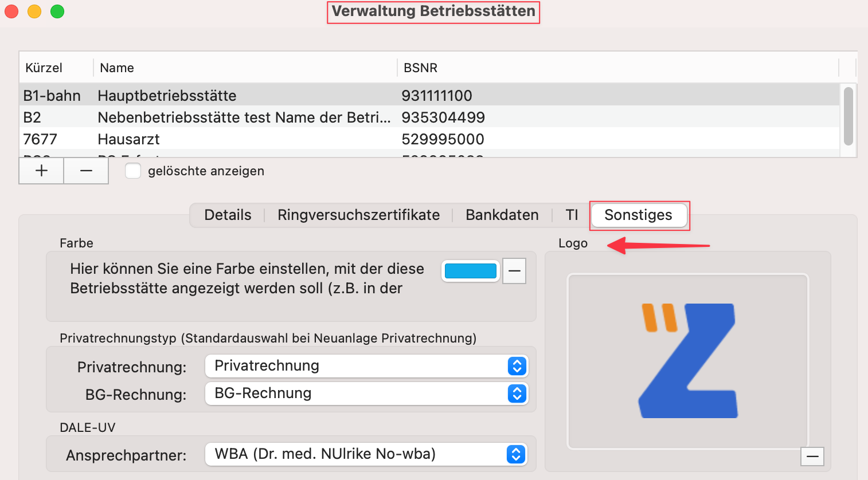Switch to the Bankdaten tab
Viewport: 868px width, 480px height.
[x=502, y=215]
